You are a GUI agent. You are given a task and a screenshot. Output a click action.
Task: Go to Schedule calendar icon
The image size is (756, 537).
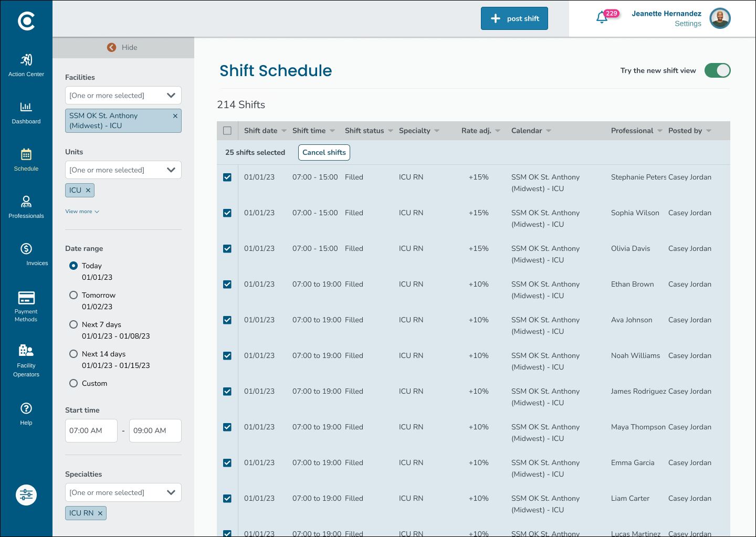26,154
